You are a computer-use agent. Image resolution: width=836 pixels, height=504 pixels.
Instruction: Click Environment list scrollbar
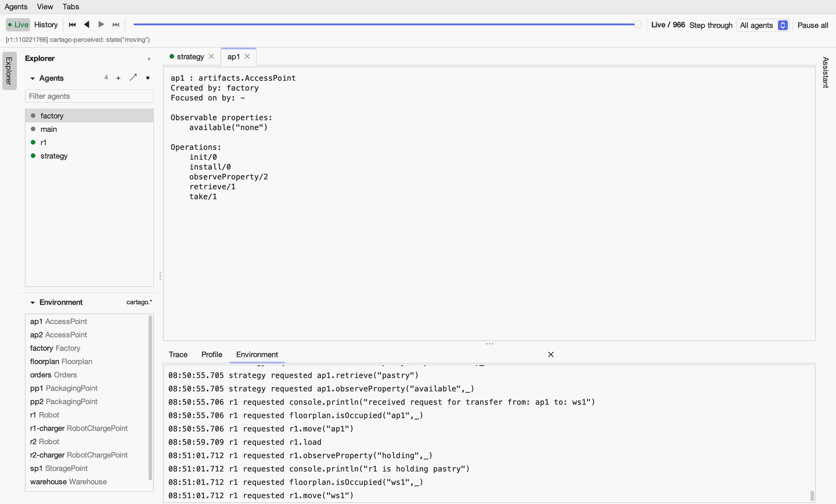[x=150, y=398]
